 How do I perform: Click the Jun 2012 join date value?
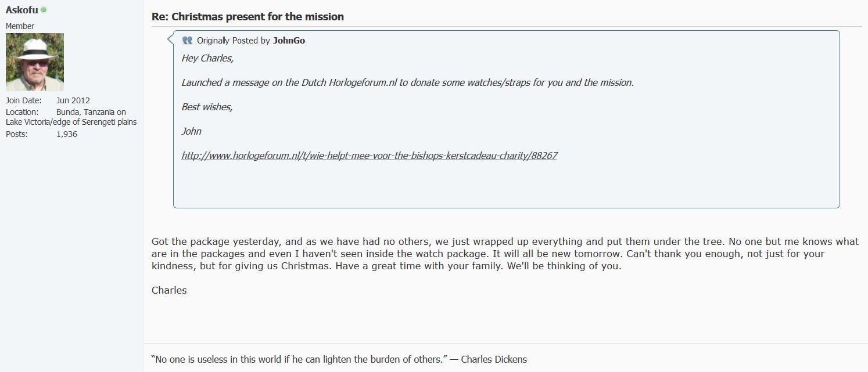pyautogui.click(x=73, y=100)
